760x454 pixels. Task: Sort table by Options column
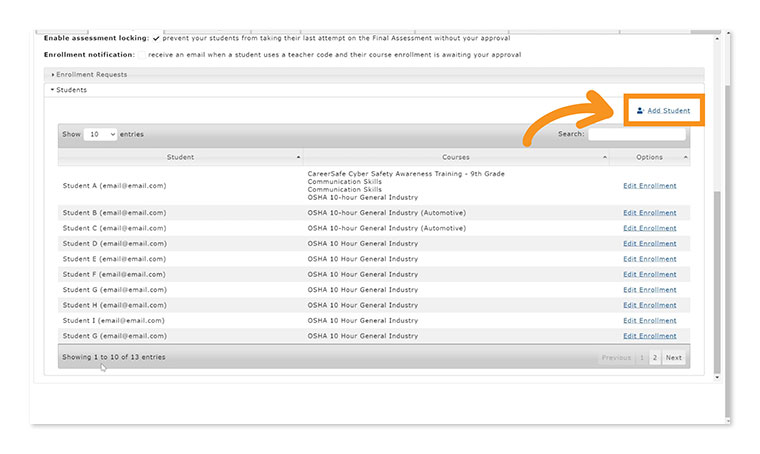pos(649,157)
